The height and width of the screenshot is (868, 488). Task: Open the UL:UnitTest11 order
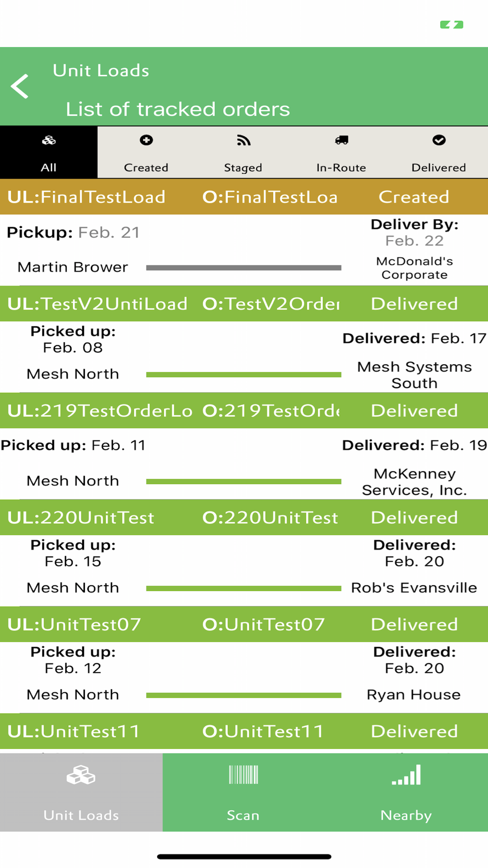244,731
